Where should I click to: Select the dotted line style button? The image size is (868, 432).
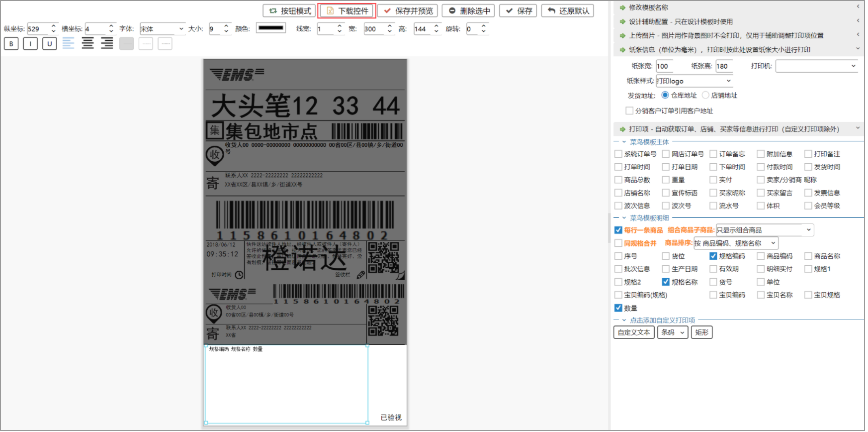(x=165, y=44)
